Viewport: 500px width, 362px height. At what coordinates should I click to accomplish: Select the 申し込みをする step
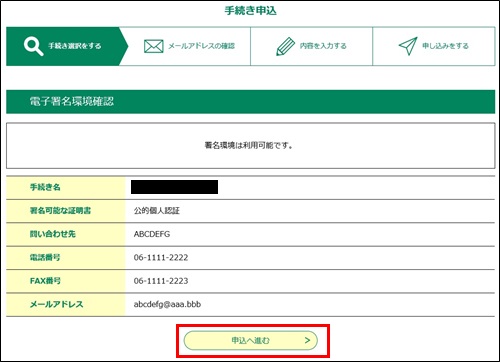(434, 46)
